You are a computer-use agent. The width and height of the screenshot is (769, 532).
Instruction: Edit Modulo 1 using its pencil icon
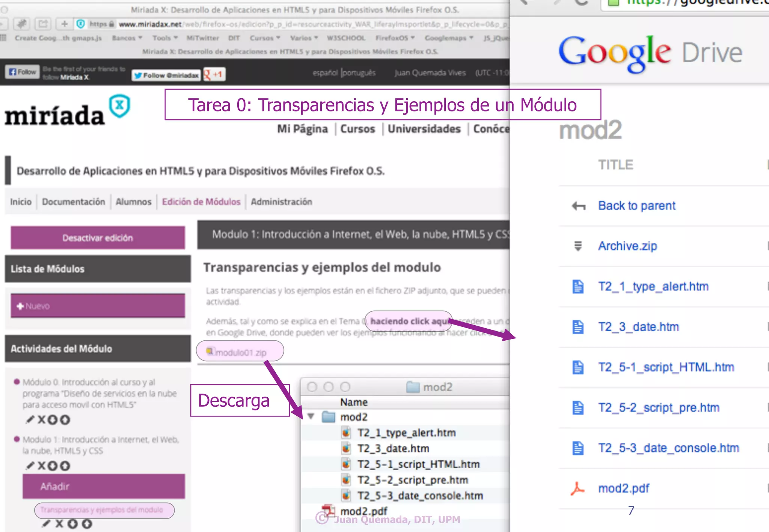(x=30, y=466)
